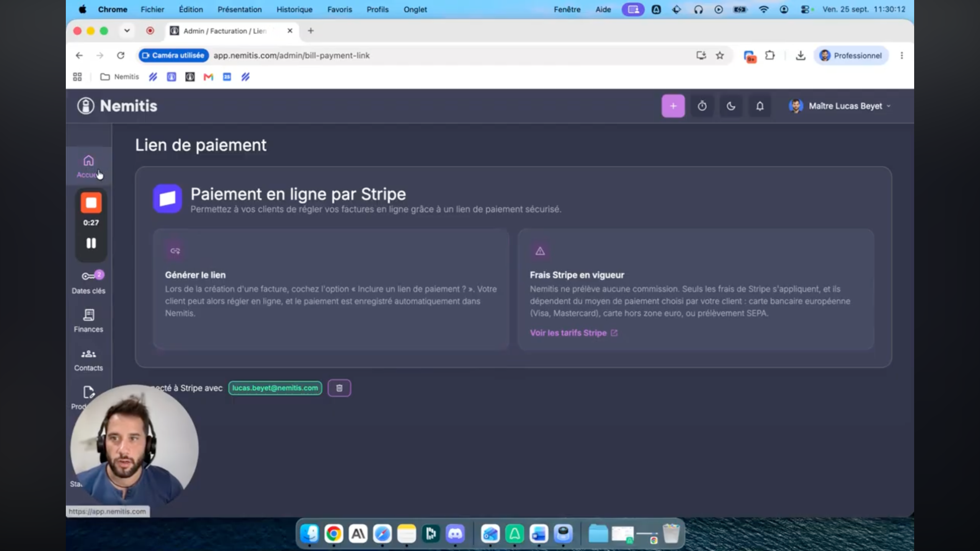Click Caméra utilisée indicator chip
Screen dimensions: 980x551
tap(173, 55)
